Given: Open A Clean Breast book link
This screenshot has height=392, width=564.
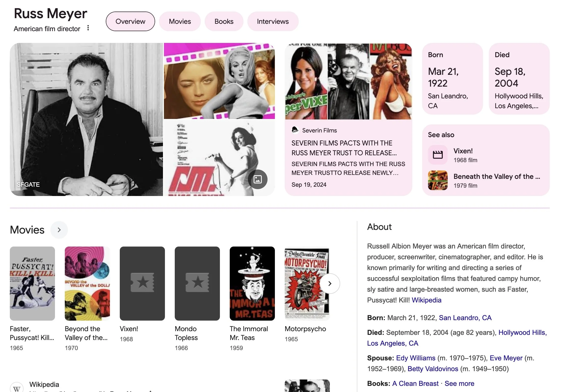Looking at the screenshot, I should coord(415,383).
